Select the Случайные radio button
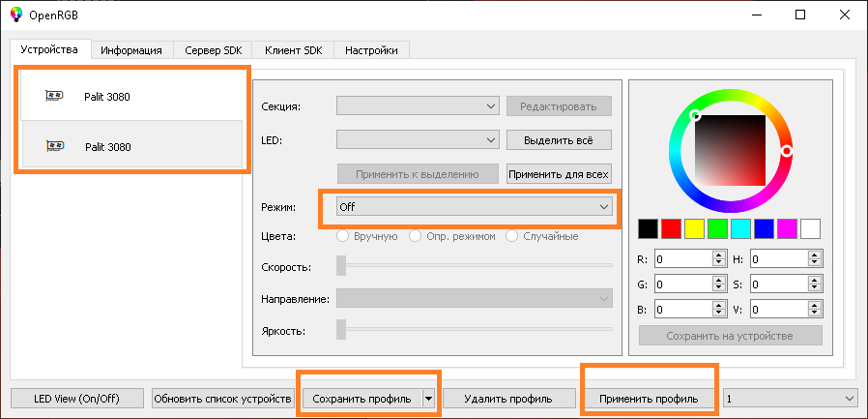 (x=512, y=236)
